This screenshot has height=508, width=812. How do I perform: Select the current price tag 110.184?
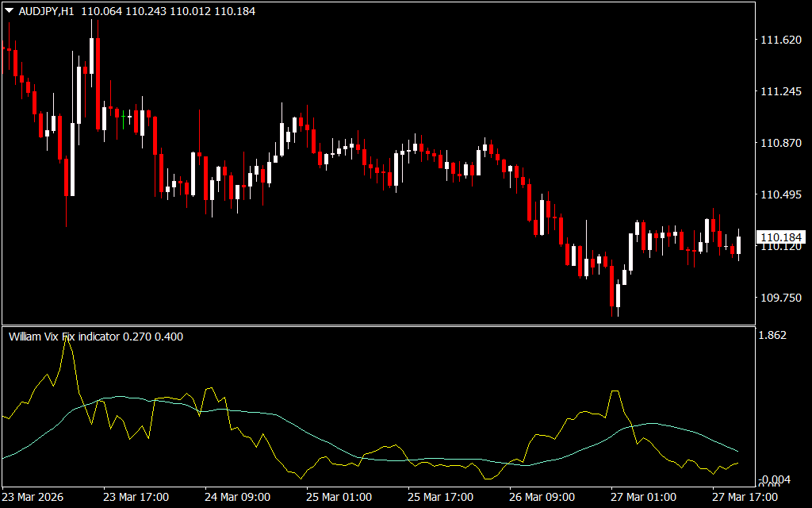[x=781, y=237]
